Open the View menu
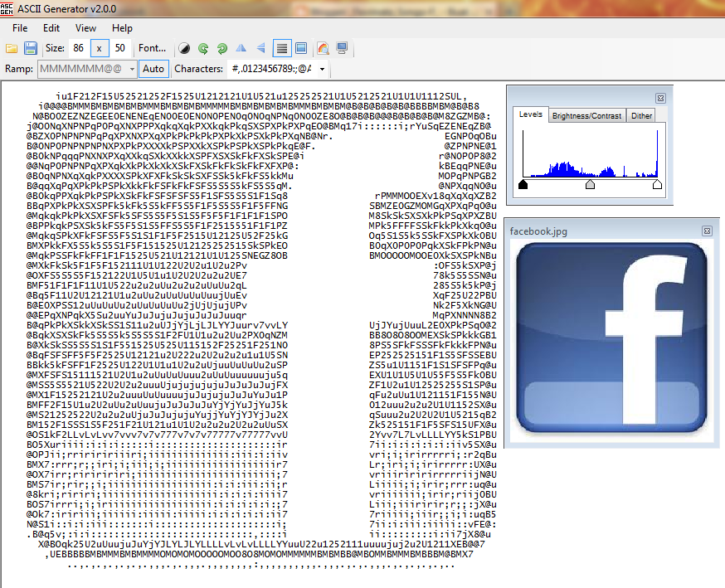 click(86, 28)
